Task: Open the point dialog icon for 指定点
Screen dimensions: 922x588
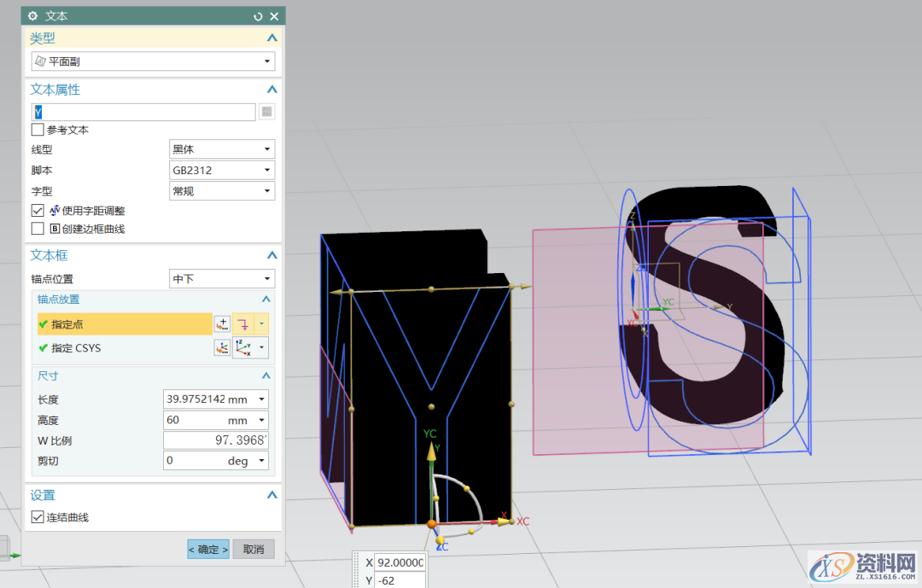Action: 222,324
